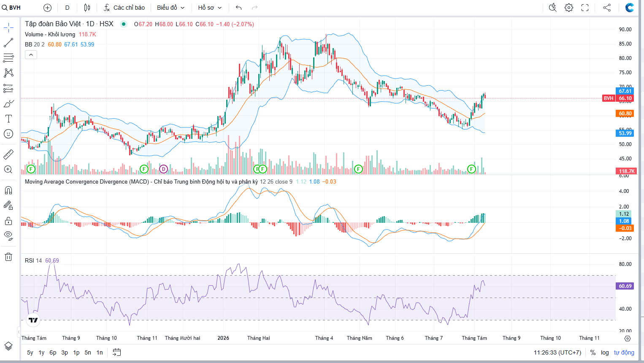
Task: Click the orange 60.80 basis price label
Action: (x=625, y=114)
